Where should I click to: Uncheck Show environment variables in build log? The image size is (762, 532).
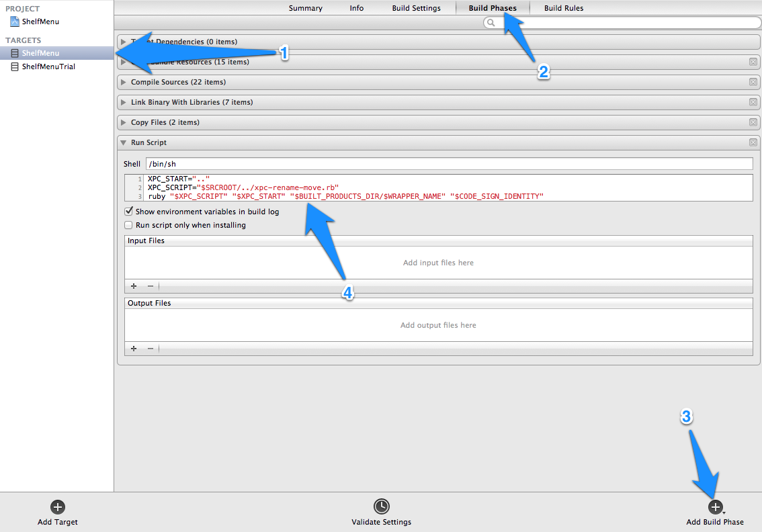tap(129, 212)
